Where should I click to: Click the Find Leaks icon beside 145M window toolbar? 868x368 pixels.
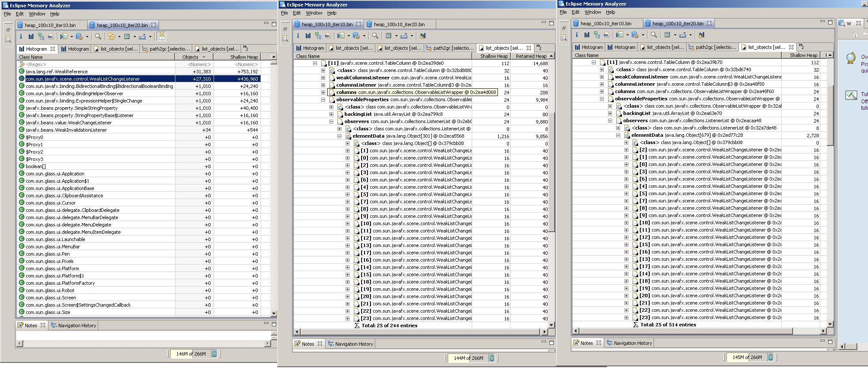point(701,35)
